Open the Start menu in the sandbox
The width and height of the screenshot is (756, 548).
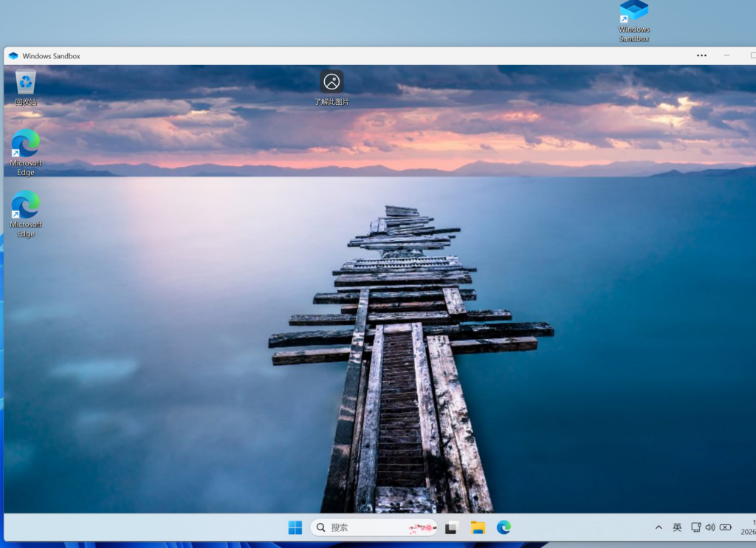point(295,527)
